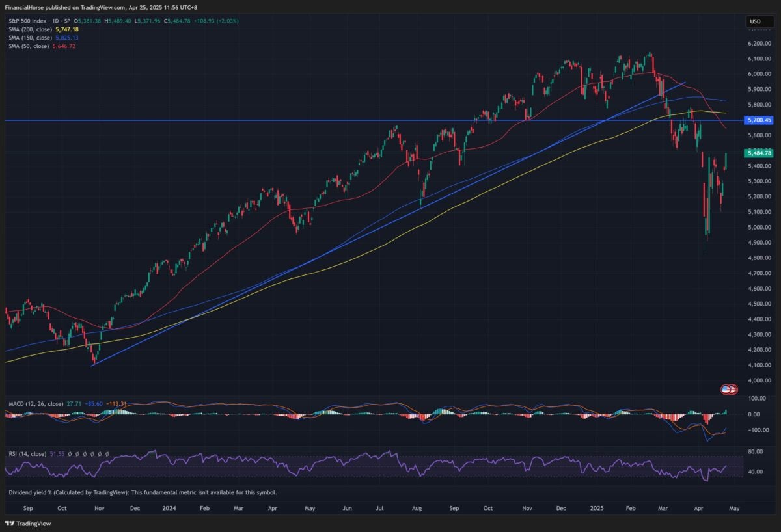Click the 2025 label on time axis
This screenshot has width=781, height=532.
(596, 508)
